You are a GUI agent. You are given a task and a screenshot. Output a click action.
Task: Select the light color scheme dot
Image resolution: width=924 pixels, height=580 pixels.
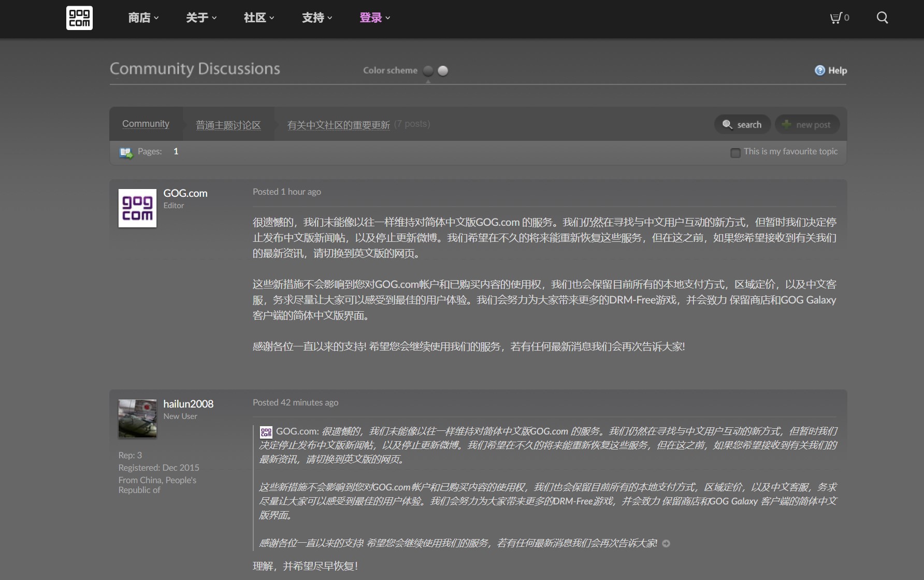point(443,70)
